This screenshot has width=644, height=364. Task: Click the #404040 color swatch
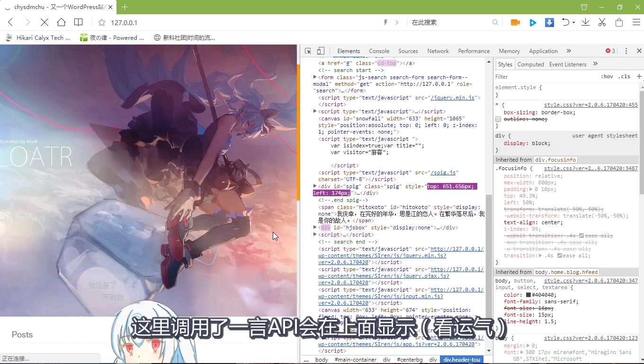pyautogui.click(x=528, y=295)
